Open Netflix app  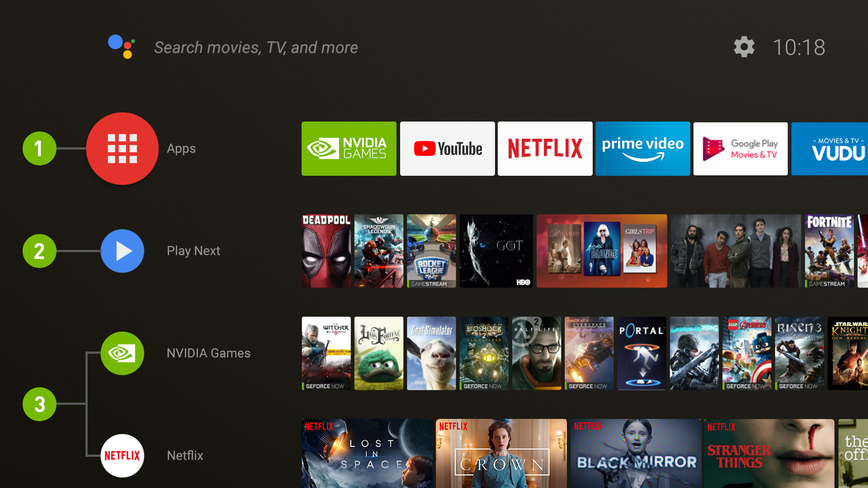tap(544, 149)
